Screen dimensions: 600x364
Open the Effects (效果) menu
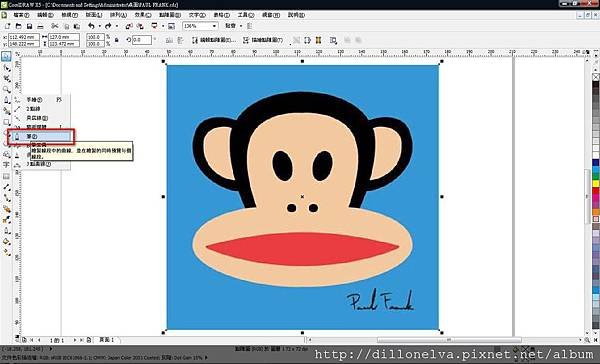click(x=143, y=15)
